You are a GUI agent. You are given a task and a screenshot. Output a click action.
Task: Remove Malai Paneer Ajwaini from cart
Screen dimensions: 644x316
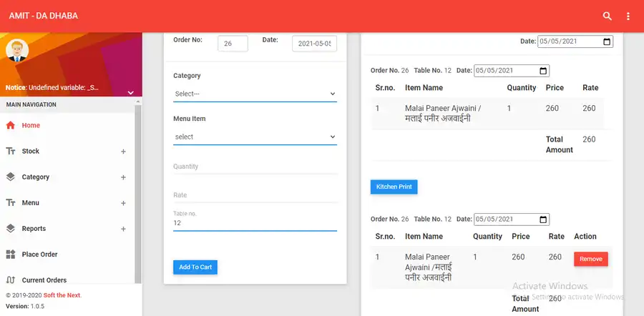coord(590,259)
